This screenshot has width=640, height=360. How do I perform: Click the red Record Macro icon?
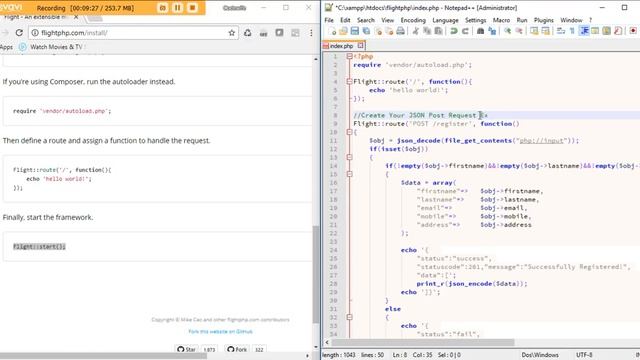[x=633, y=31]
